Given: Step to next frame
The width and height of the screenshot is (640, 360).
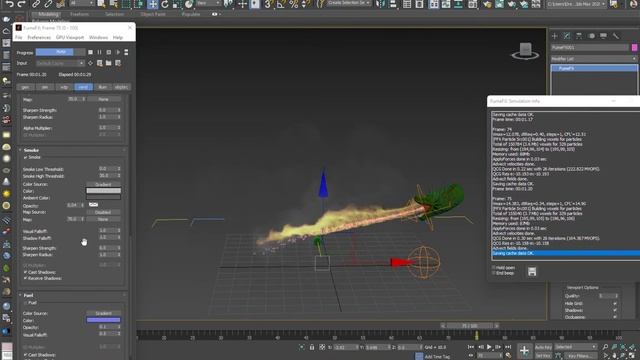Looking at the screenshot, I should 498,347.
